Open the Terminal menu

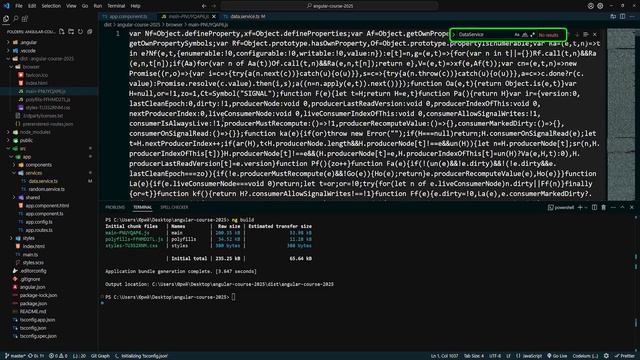point(116,6)
